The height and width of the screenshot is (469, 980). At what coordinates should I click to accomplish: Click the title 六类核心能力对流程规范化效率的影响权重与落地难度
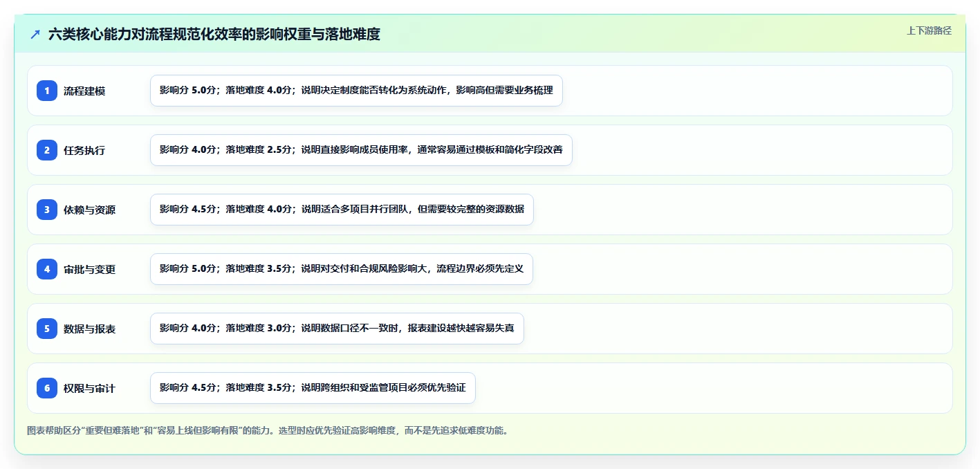click(x=214, y=35)
